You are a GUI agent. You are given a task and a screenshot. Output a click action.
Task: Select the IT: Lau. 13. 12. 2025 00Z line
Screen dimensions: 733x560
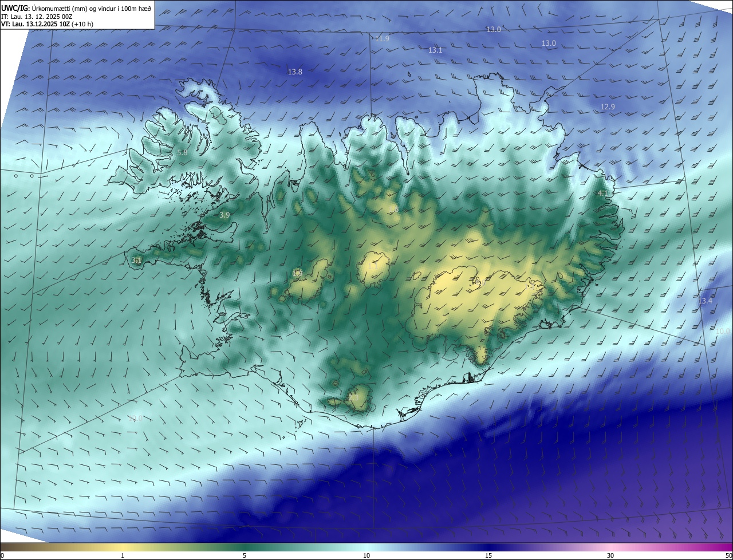point(37,17)
